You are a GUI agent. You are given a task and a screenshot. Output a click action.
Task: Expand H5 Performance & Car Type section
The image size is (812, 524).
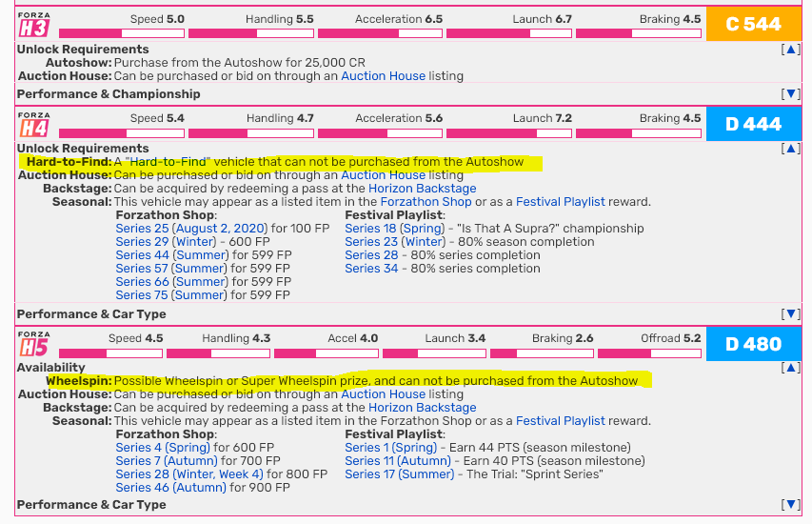pyautogui.click(x=791, y=504)
